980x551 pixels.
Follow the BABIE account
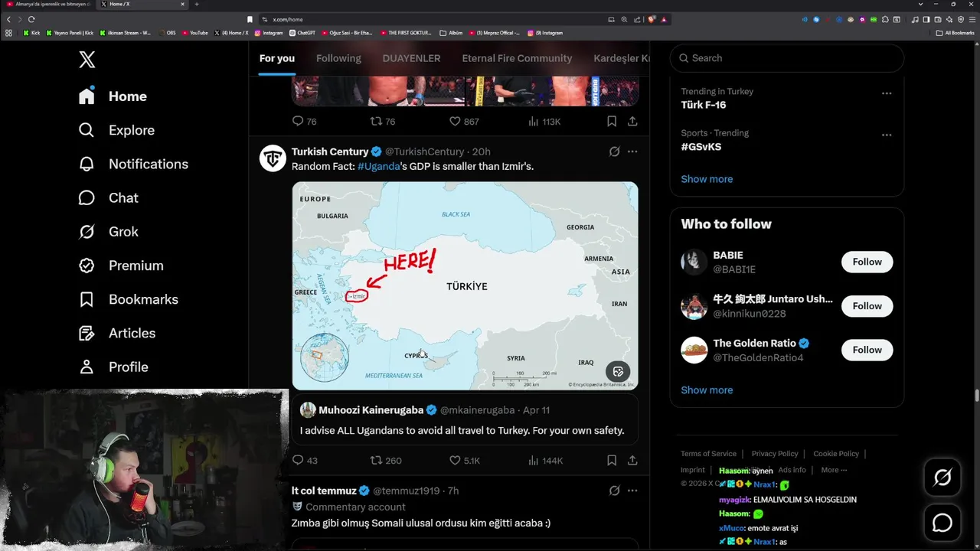point(867,262)
